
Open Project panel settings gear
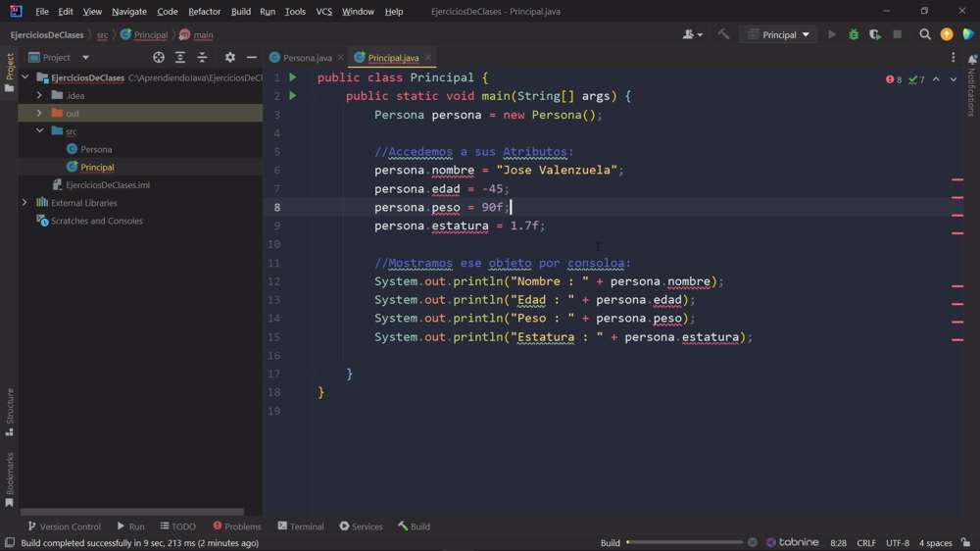230,58
